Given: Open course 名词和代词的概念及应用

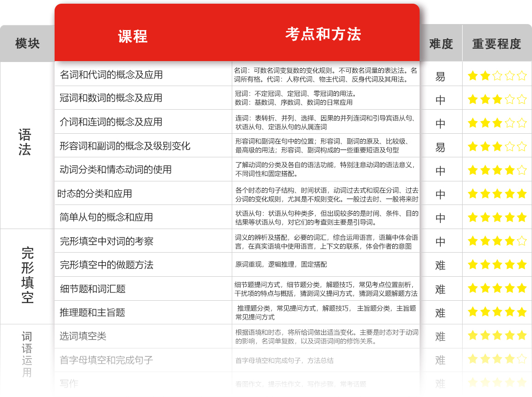Looking at the screenshot, I should (111, 74).
